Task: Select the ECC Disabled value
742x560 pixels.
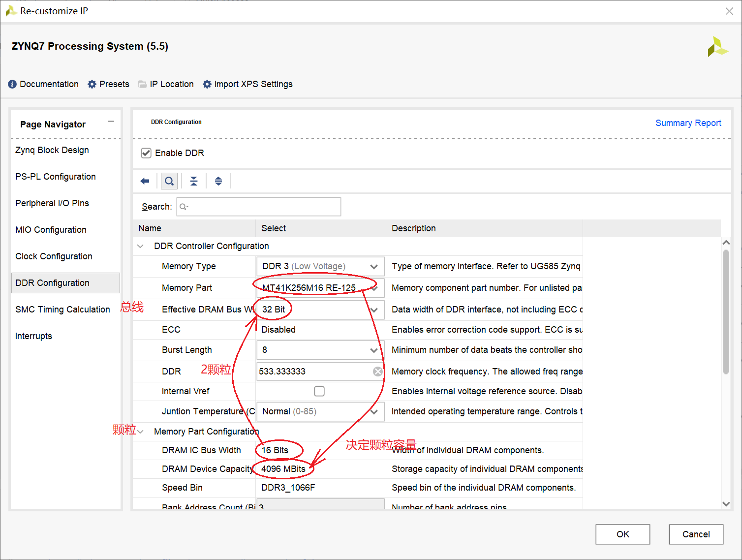Action: 278,330
